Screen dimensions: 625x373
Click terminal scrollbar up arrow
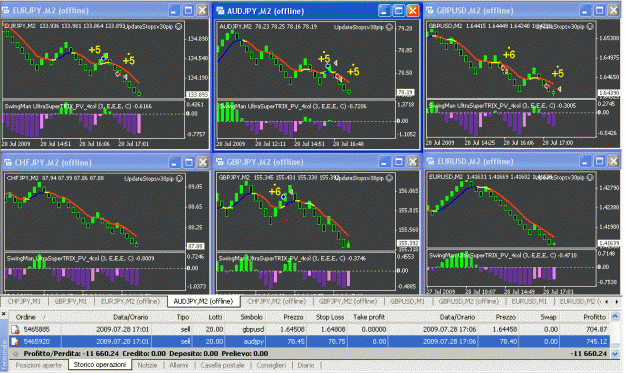click(x=615, y=316)
